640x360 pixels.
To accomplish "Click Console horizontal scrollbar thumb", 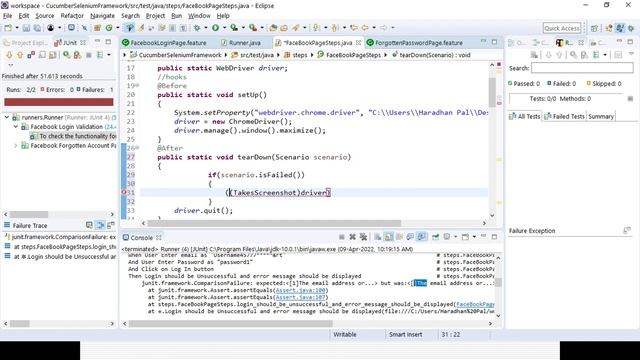I will pos(231,323).
